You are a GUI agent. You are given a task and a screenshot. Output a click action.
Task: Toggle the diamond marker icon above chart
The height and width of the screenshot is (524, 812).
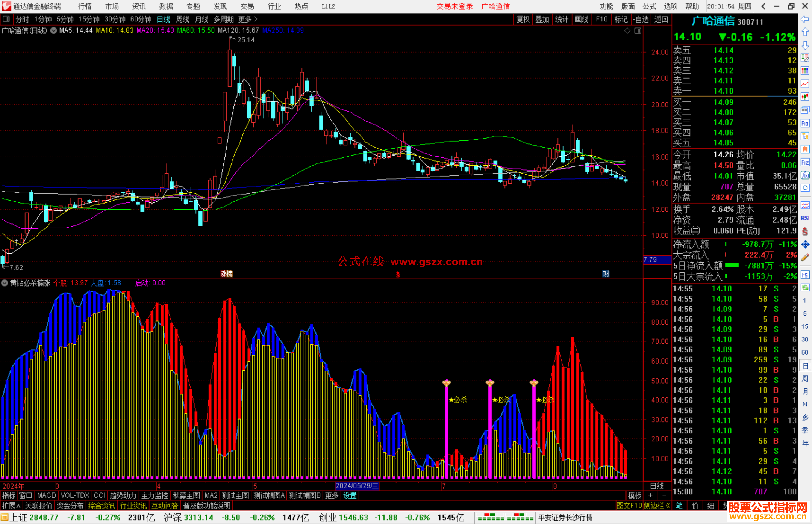tap(627, 31)
